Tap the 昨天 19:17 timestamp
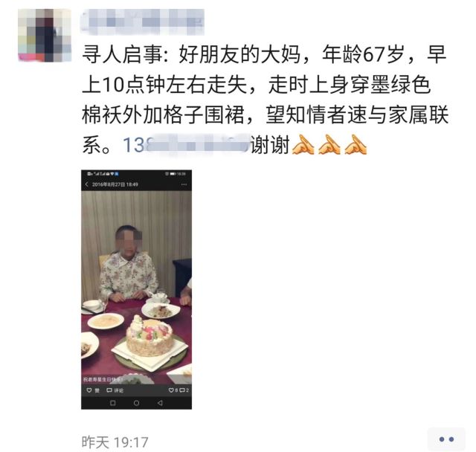476x452 pixels. click(x=115, y=442)
